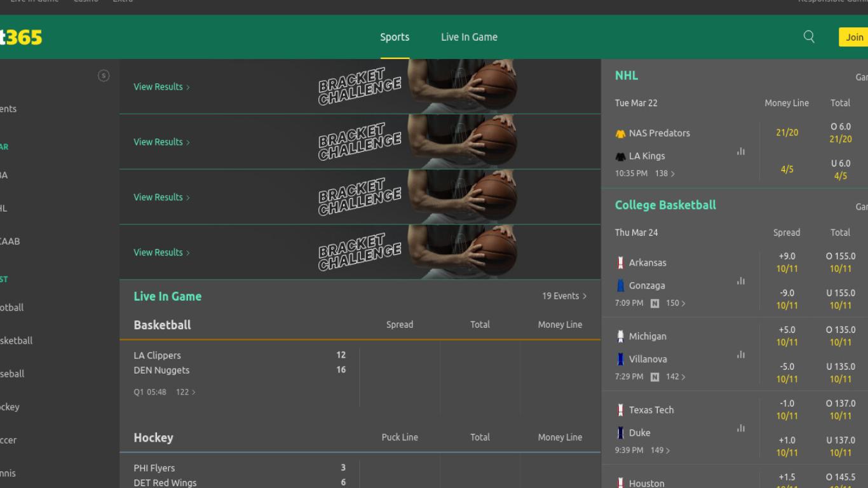Select Michigan +5.0 spread
868x488 pixels.
pos(787,336)
